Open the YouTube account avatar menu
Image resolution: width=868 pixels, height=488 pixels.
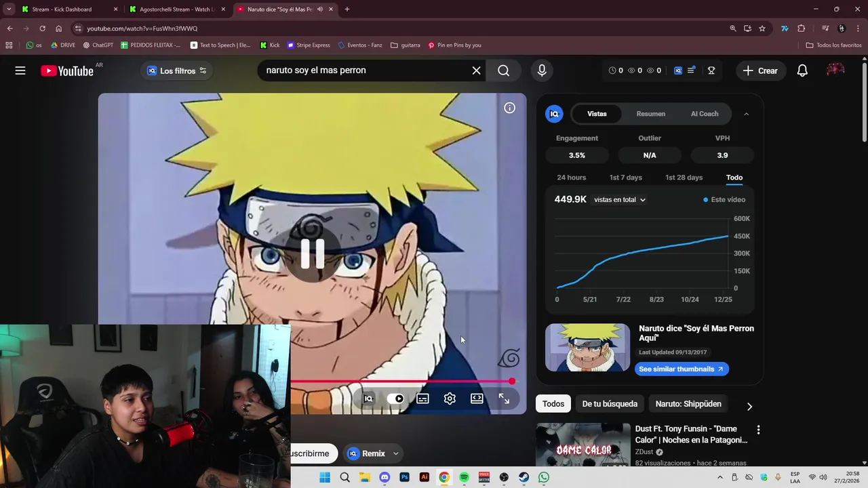835,70
